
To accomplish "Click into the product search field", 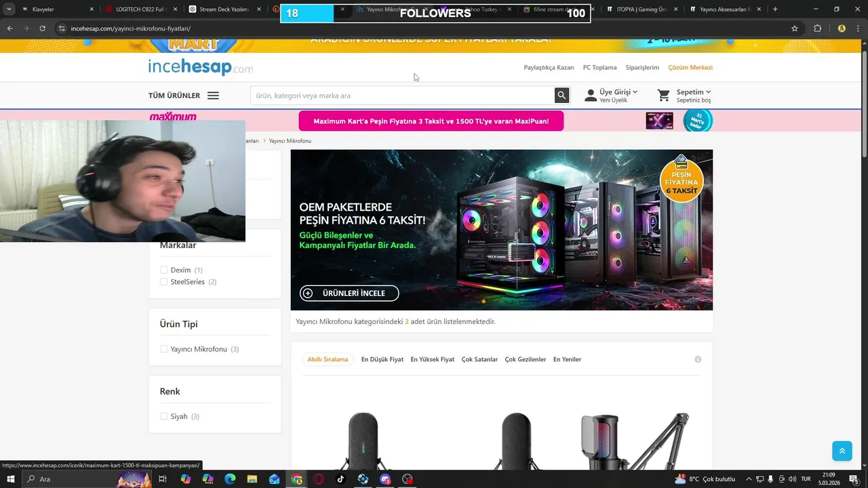I will [403, 96].
